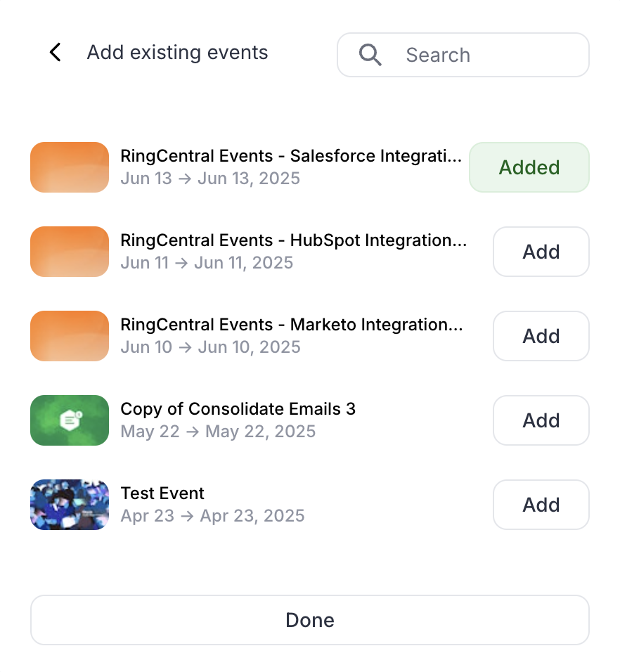Add Copy of Consolidate Emails 3
This screenshot has height=672, width=620.
[541, 420]
